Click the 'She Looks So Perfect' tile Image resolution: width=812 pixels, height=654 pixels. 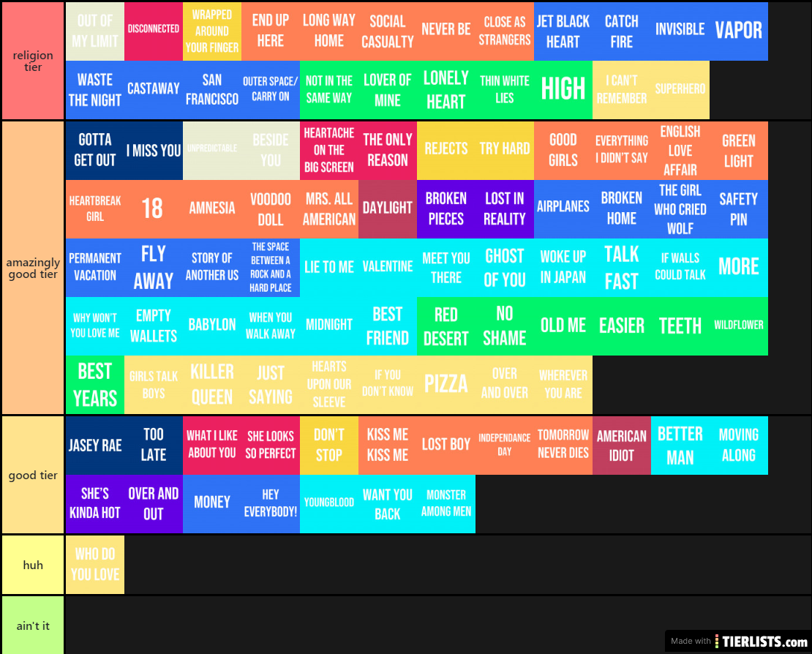[271, 446]
